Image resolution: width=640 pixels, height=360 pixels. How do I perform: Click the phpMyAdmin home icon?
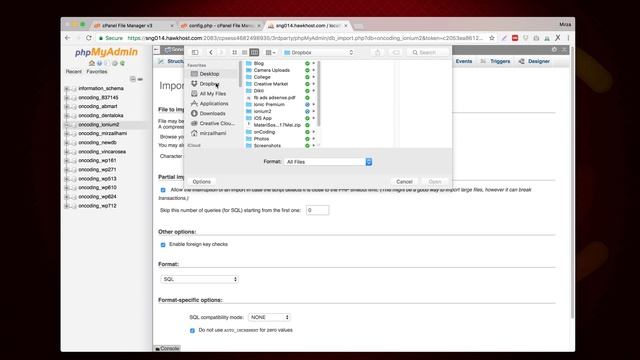(x=92, y=63)
